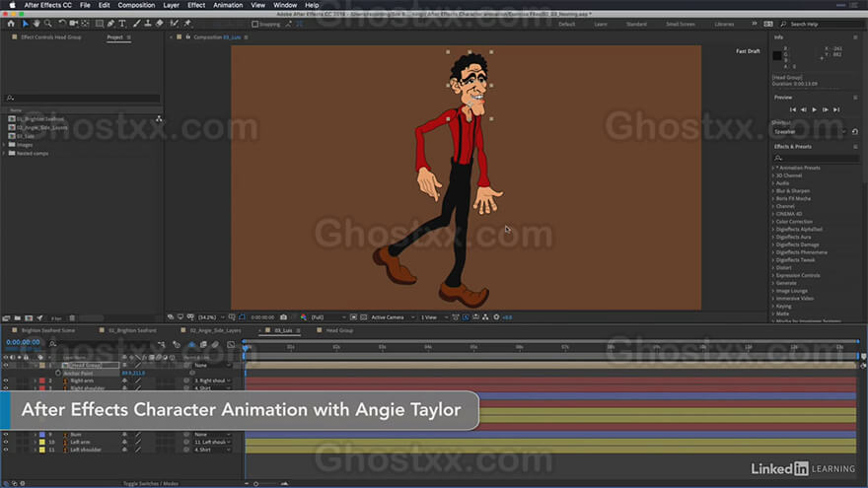
Task: Click the Show Channel color icon
Action: click(x=304, y=317)
